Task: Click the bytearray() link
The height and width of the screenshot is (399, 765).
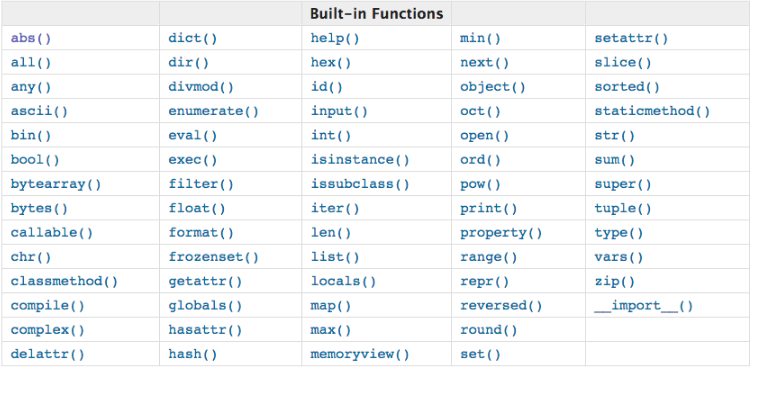Action: coord(56,184)
